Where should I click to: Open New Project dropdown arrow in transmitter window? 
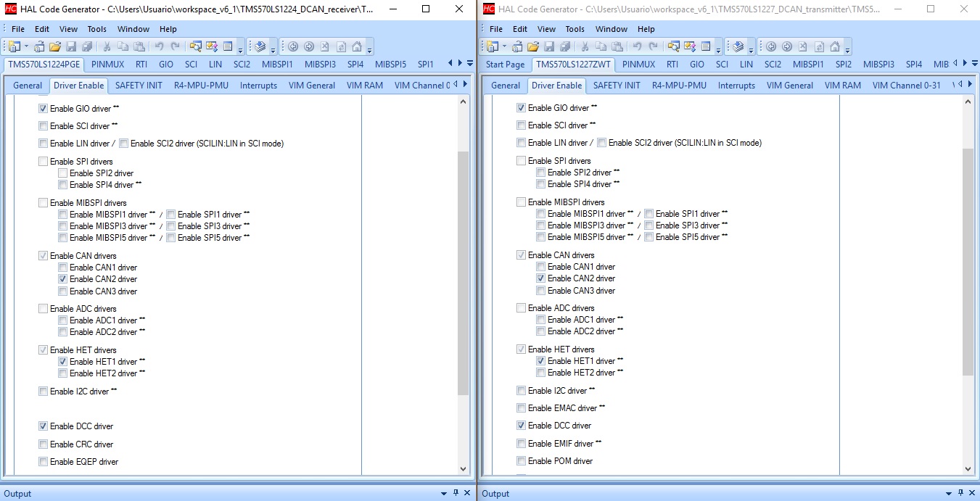pyautogui.click(x=504, y=46)
